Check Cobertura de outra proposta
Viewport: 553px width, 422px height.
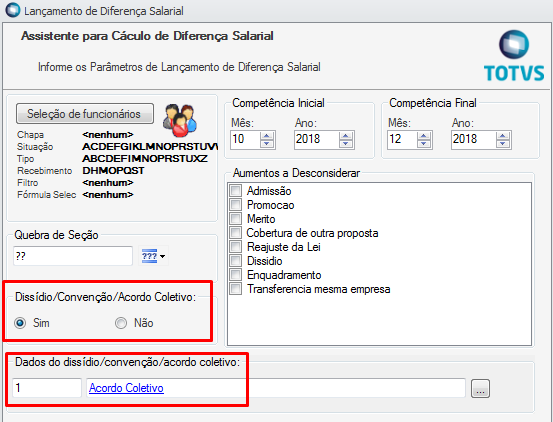pos(236,233)
